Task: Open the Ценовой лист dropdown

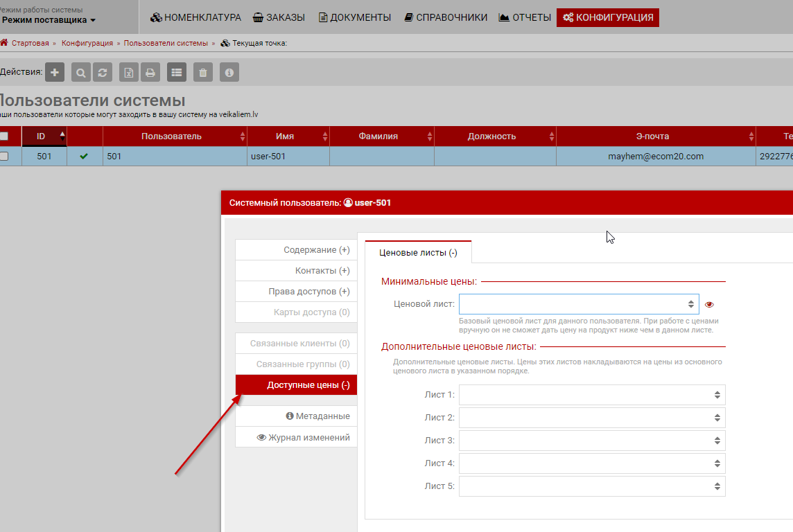Action: pyautogui.click(x=578, y=304)
